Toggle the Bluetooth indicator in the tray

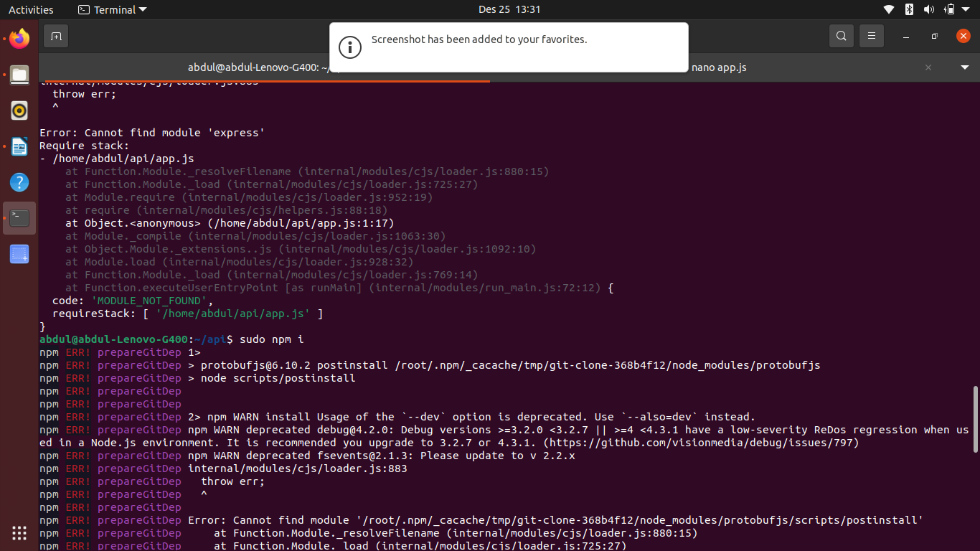click(908, 9)
